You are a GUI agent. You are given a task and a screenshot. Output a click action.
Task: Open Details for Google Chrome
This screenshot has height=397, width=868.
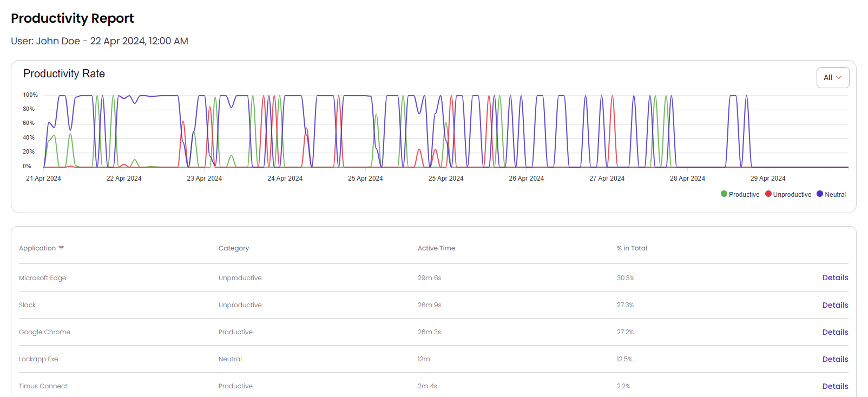(835, 332)
